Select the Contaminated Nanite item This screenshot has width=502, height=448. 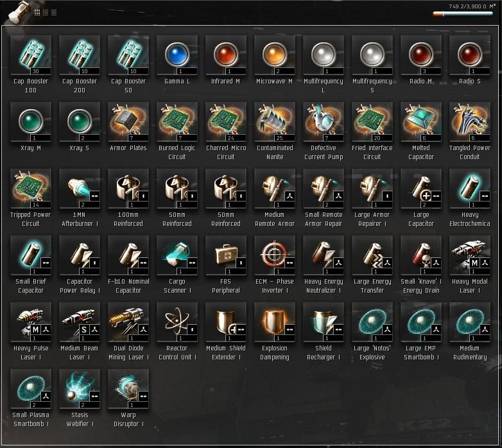point(275,122)
